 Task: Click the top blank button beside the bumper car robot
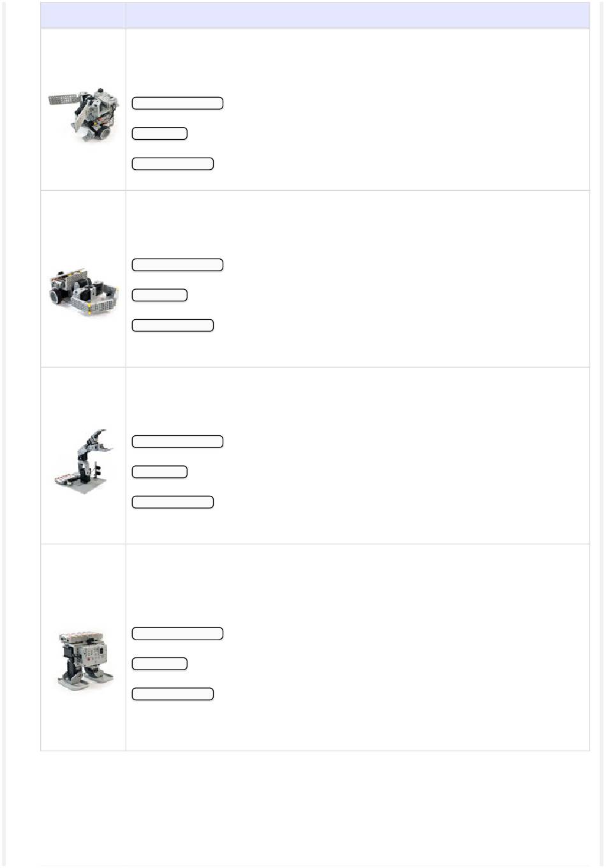click(x=177, y=265)
